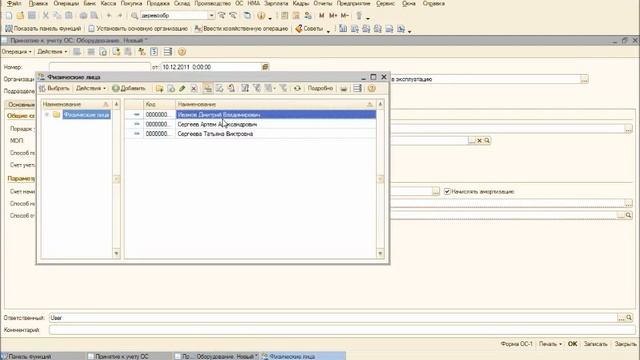Click the OK button at bottom

573,344
